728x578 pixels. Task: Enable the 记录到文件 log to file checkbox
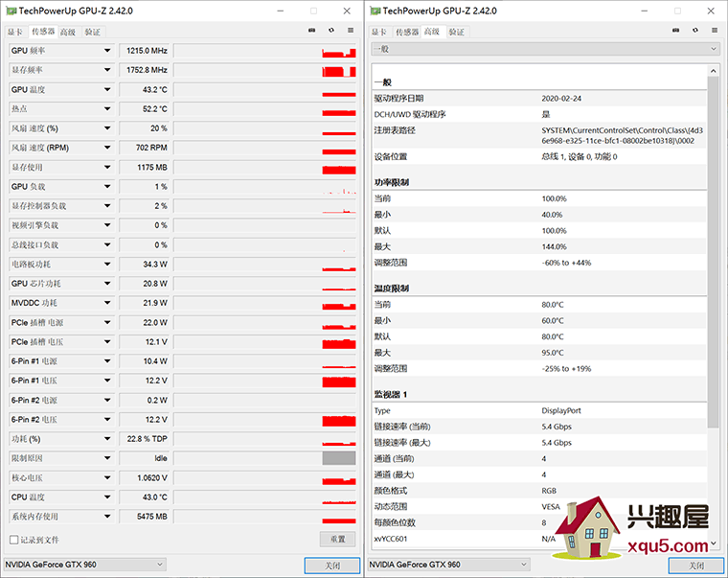pyautogui.click(x=14, y=540)
